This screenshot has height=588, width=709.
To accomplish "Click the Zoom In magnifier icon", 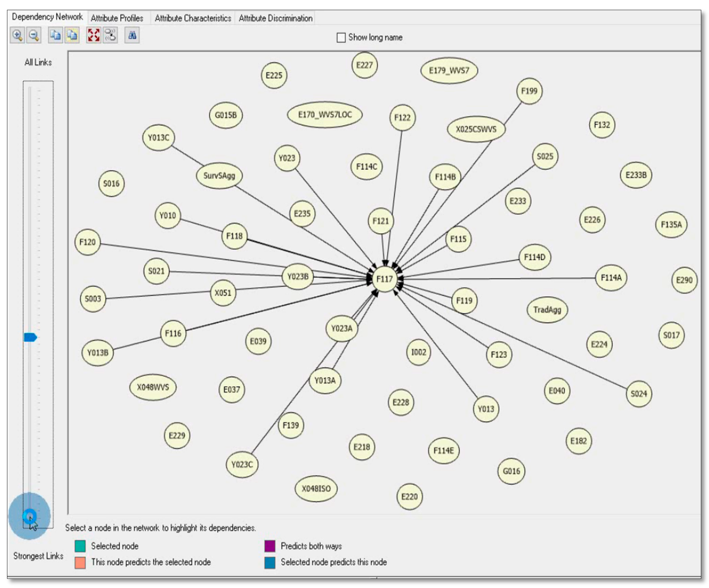I will (x=17, y=35).
